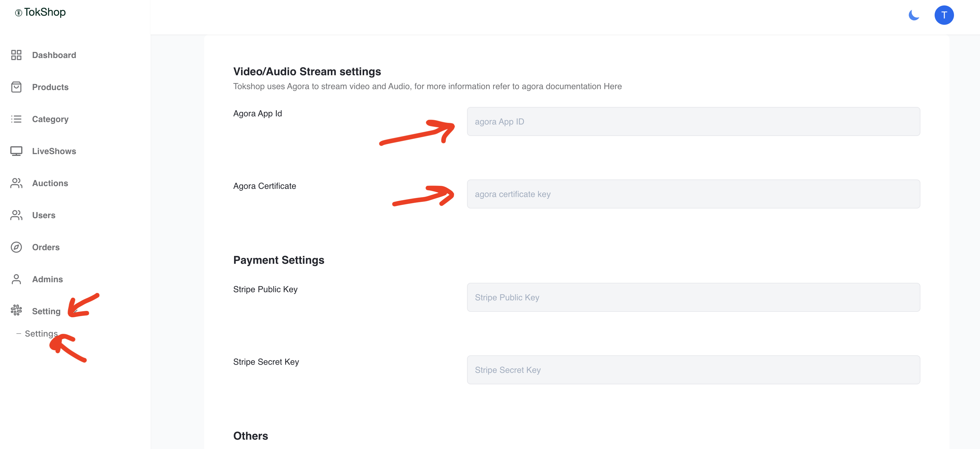Select the Stripe Public Key input
The image size is (980, 449).
(x=693, y=297)
